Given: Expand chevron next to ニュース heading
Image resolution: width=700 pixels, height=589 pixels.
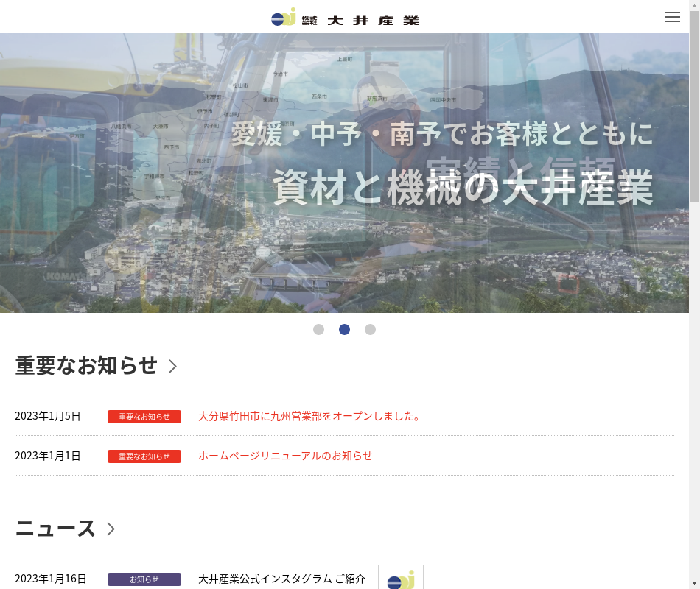Looking at the screenshot, I should point(111,529).
